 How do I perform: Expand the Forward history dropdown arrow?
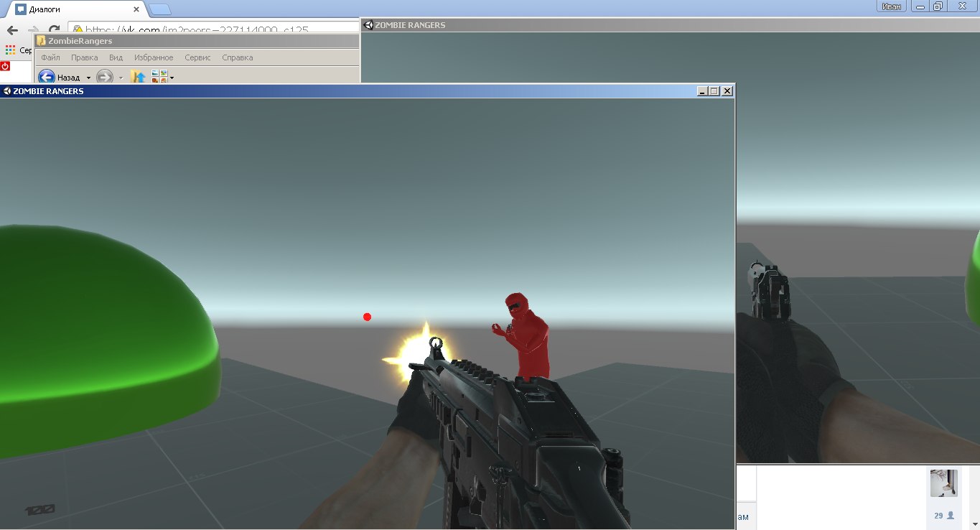click(121, 78)
